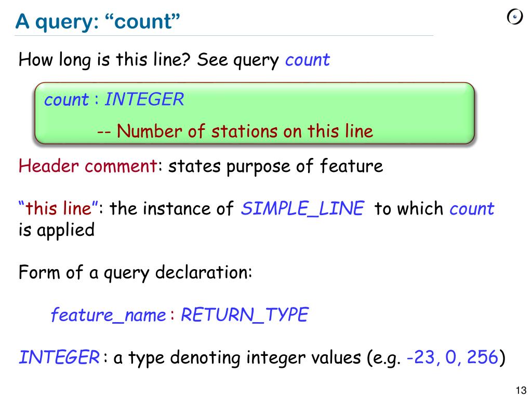Click the red quoted "this line" text
Screen dimensions: 532x399
point(58,208)
